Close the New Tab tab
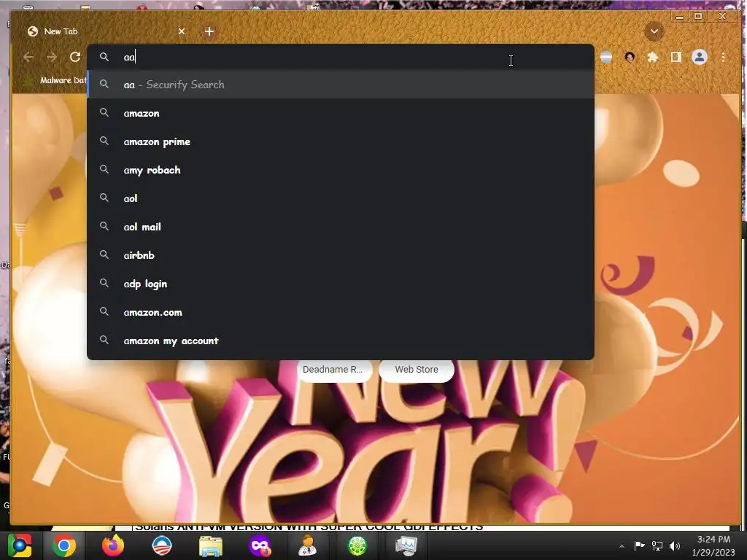Image resolution: width=747 pixels, height=560 pixels. point(182,31)
